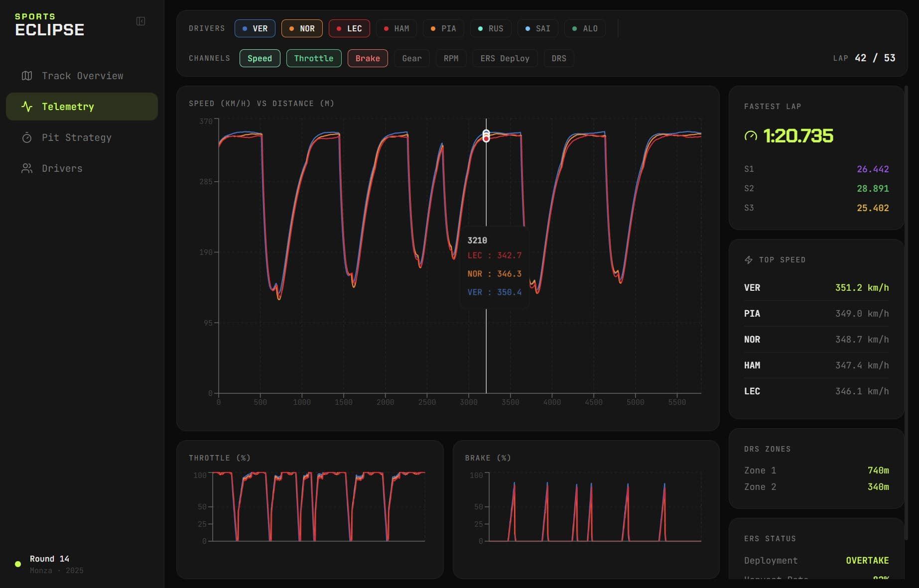Open the Track Overview page
The height and width of the screenshot is (588, 919).
coord(82,76)
